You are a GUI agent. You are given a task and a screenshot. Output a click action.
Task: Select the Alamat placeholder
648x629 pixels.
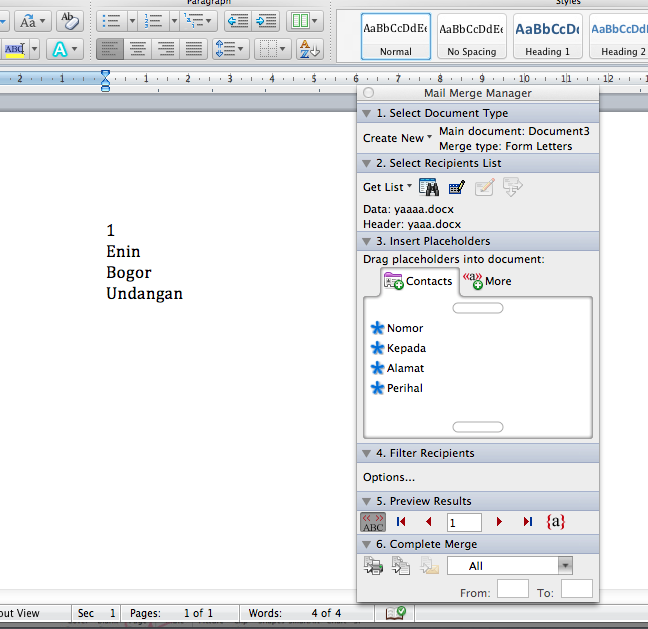pyautogui.click(x=398, y=368)
